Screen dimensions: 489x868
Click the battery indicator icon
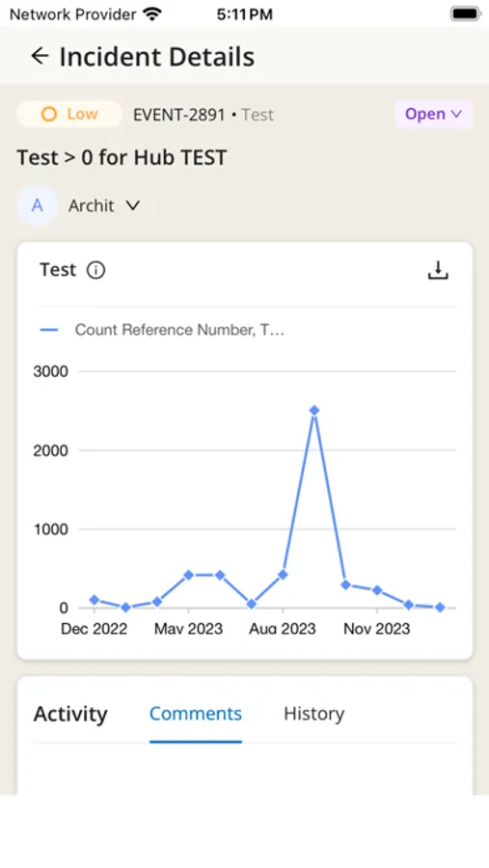pyautogui.click(x=465, y=14)
